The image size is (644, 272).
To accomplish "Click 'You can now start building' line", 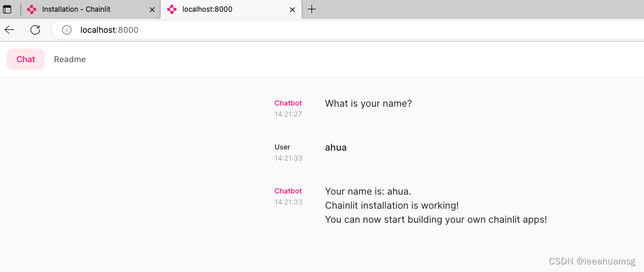I will [x=436, y=219].
